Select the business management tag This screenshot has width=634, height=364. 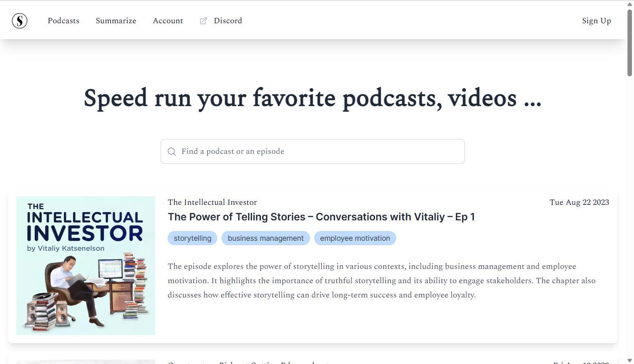266,238
